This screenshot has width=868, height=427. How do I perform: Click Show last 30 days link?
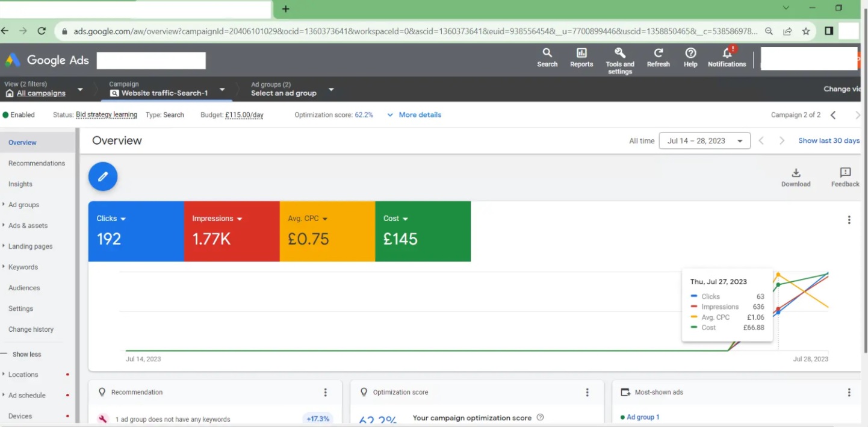point(829,140)
